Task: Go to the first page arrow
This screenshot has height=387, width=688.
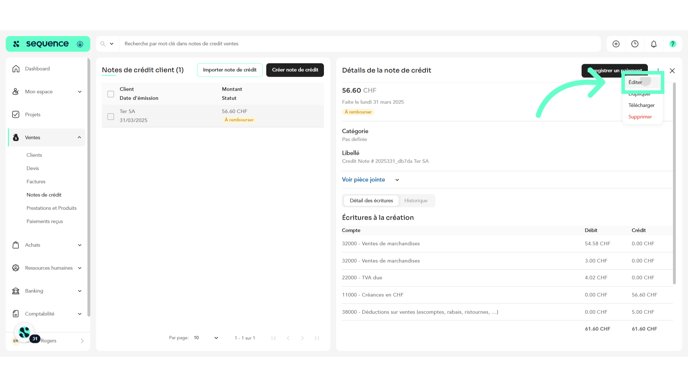Action: [274, 338]
